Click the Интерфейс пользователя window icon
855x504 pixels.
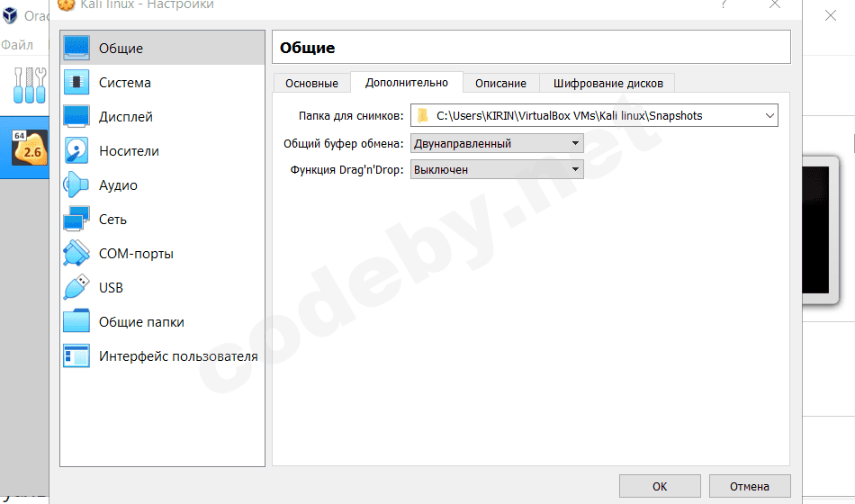pos(76,355)
